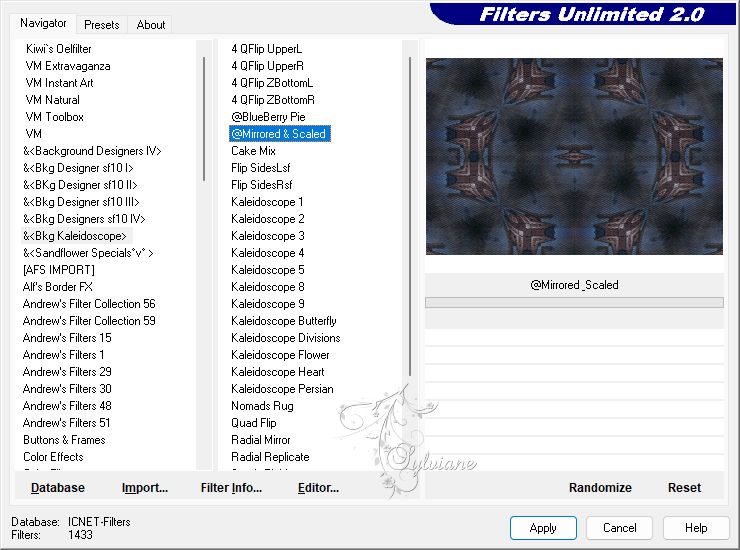Screen dimensions: 740x550
Task: Select Andrew's Filter Collection 56
Action: click(89, 304)
